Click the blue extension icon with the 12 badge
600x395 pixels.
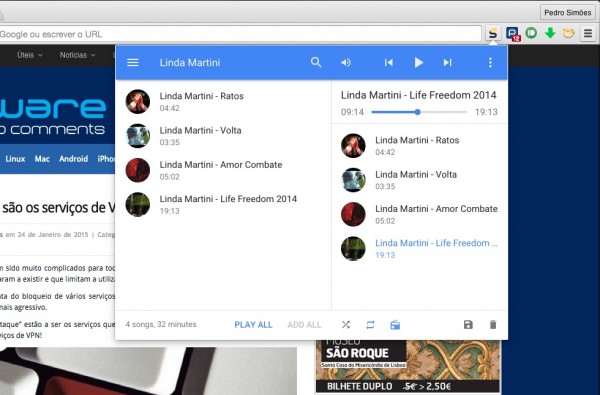click(513, 34)
